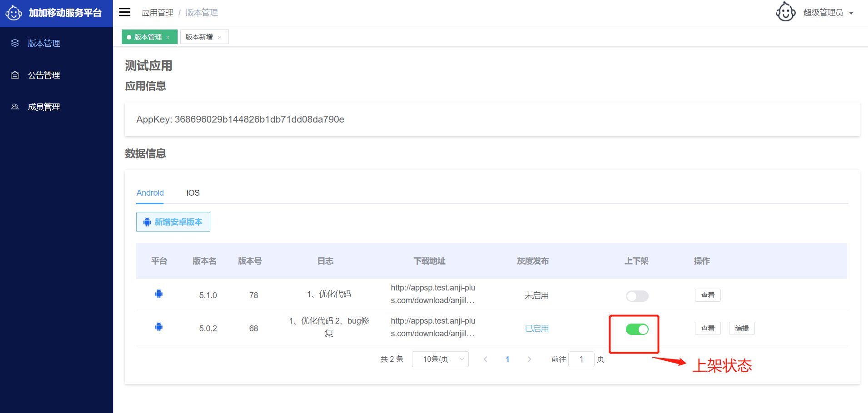This screenshot has height=413, width=868.
Task: Click the 公告管理 sidebar icon
Action: tap(15, 75)
